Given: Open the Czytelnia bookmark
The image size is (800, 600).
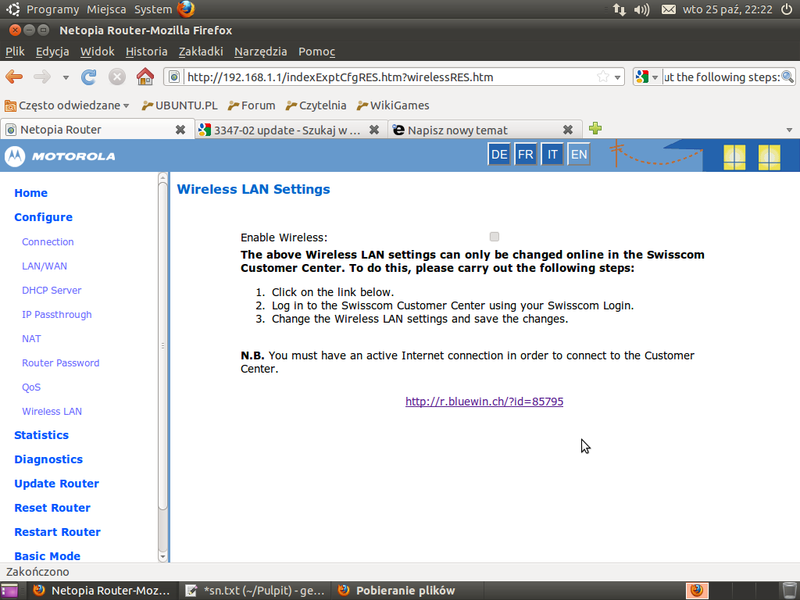Looking at the screenshot, I should (x=316, y=106).
